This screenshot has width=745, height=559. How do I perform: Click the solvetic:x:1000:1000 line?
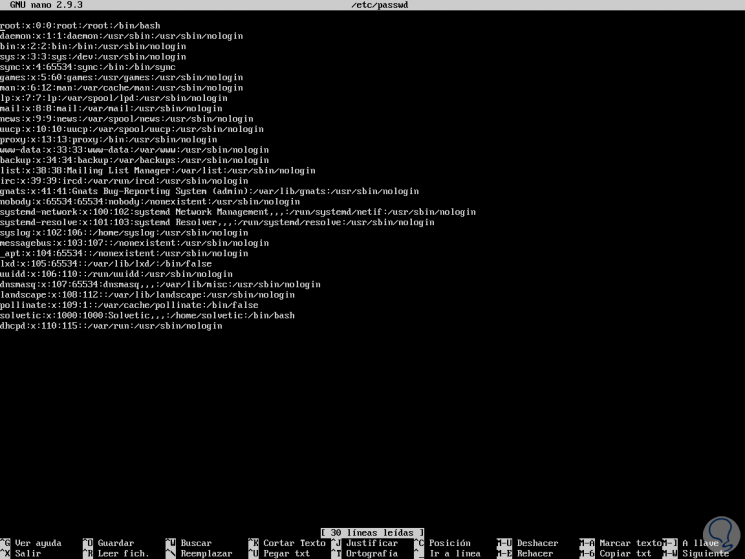(x=147, y=315)
